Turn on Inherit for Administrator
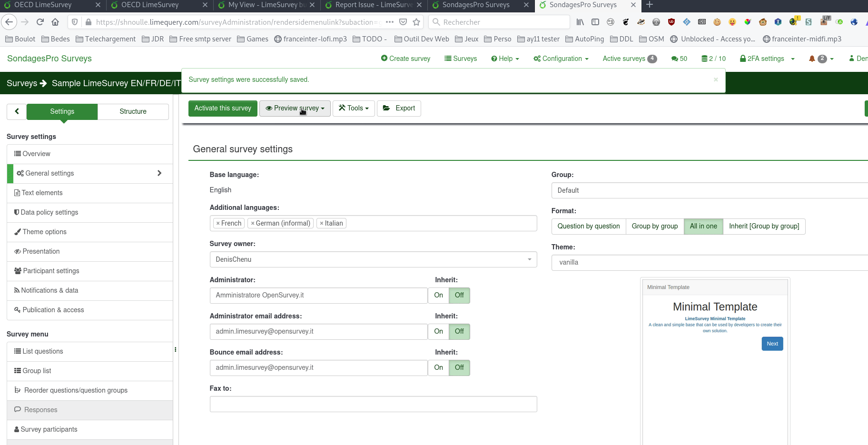The height and width of the screenshot is (445, 868). pyautogui.click(x=438, y=295)
